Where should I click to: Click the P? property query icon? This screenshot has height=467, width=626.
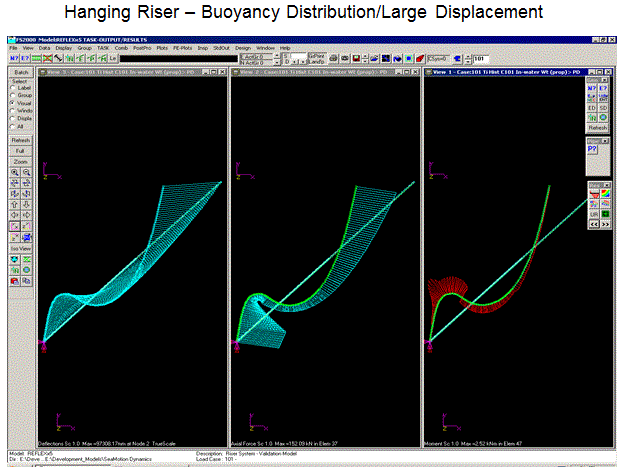pos(593,148)
